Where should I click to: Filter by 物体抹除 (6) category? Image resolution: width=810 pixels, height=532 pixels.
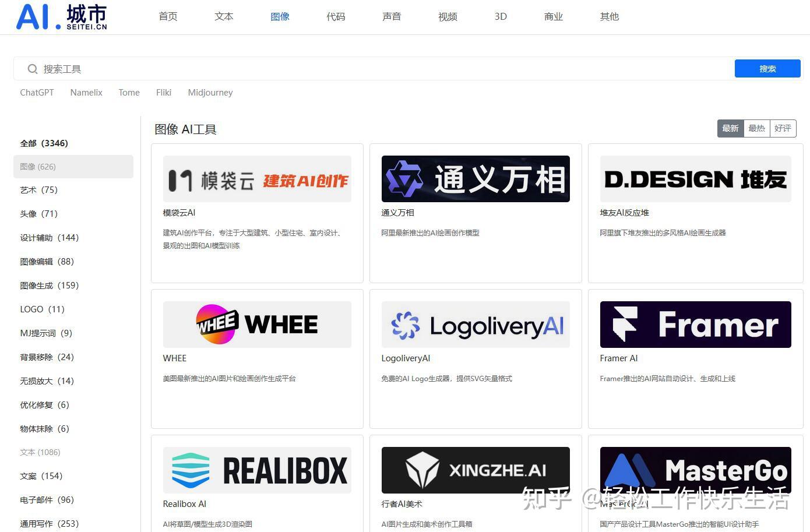(45, 429)
